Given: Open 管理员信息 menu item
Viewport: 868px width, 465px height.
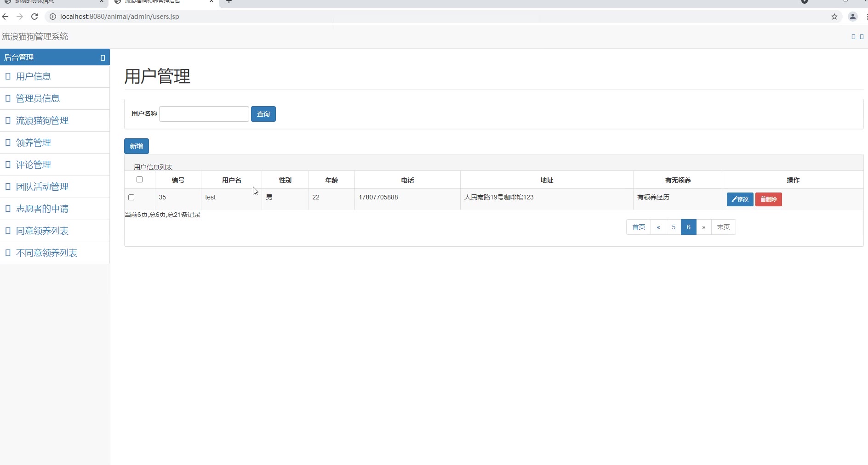Looking at the screenshot, I should point(38,98).
